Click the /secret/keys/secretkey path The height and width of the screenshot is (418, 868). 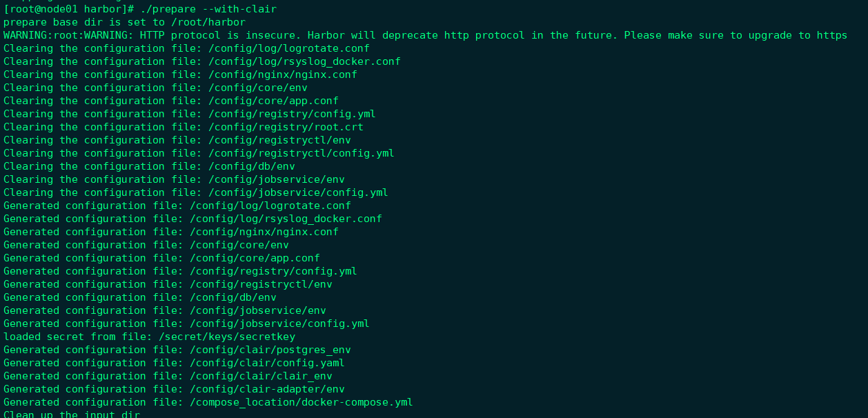pos(227,337)
